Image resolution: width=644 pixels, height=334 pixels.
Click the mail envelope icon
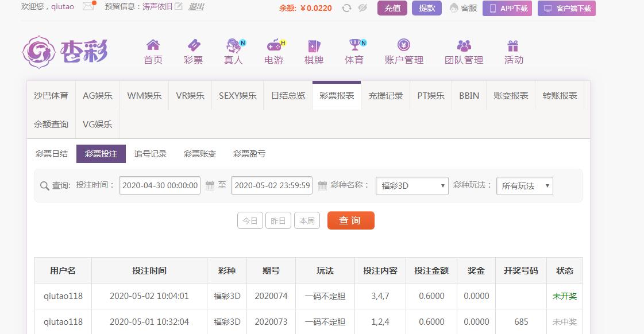point(88,7)
